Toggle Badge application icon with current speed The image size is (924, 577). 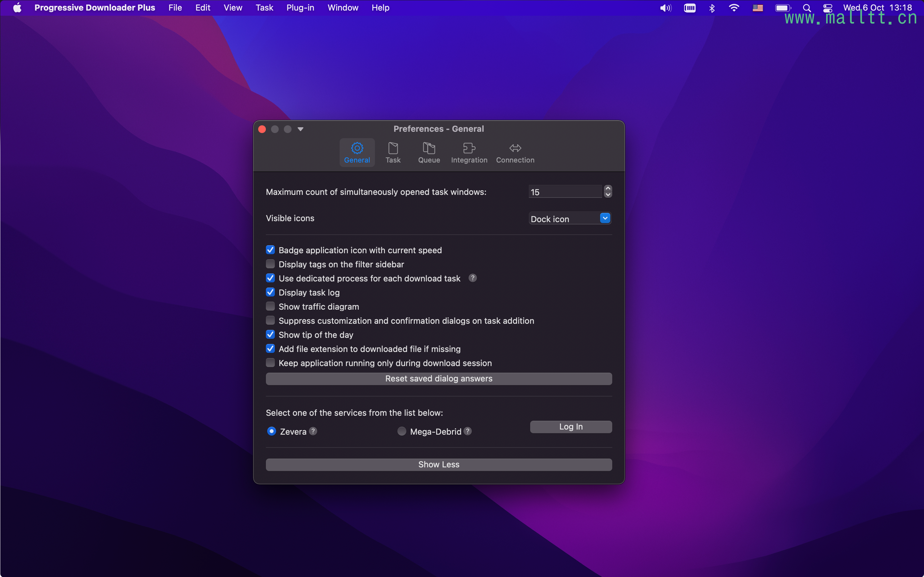(270, 250)
